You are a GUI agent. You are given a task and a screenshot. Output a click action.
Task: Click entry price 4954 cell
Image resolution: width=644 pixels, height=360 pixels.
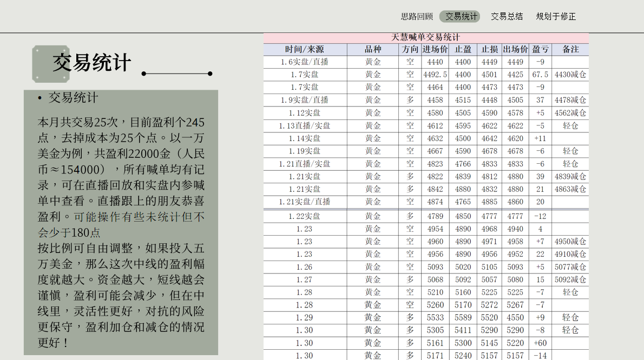[435, 229]
